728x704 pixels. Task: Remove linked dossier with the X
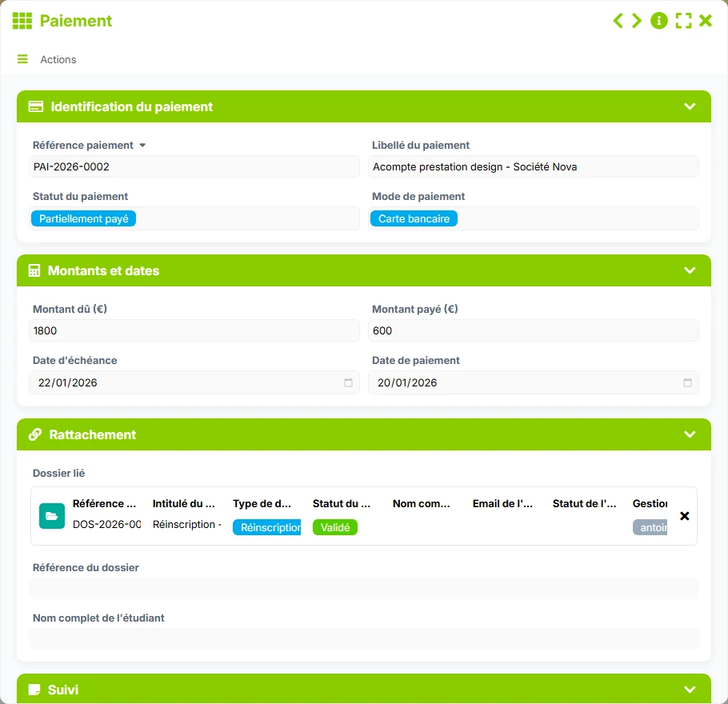684,516
